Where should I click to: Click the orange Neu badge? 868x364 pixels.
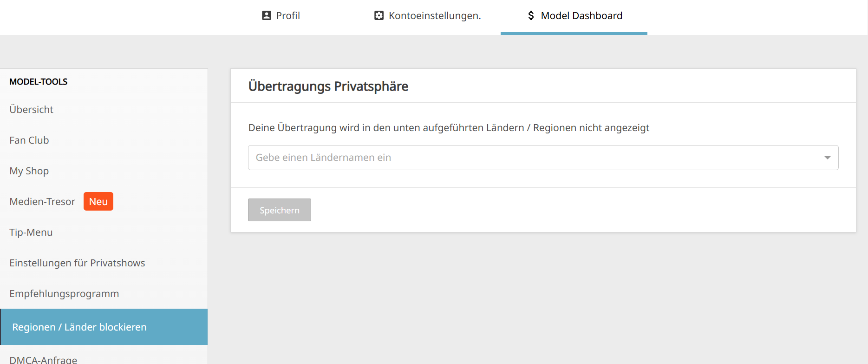click(98, 201)
